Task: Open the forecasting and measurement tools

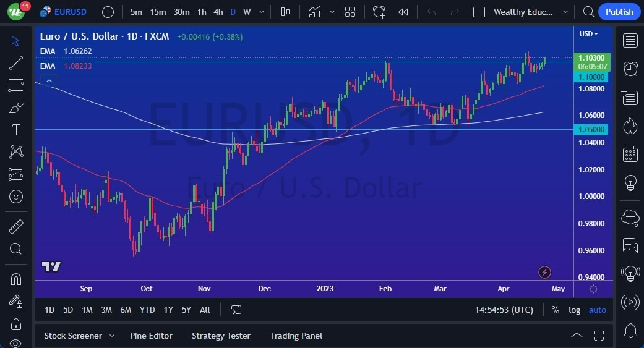Action: click(15, 174)
